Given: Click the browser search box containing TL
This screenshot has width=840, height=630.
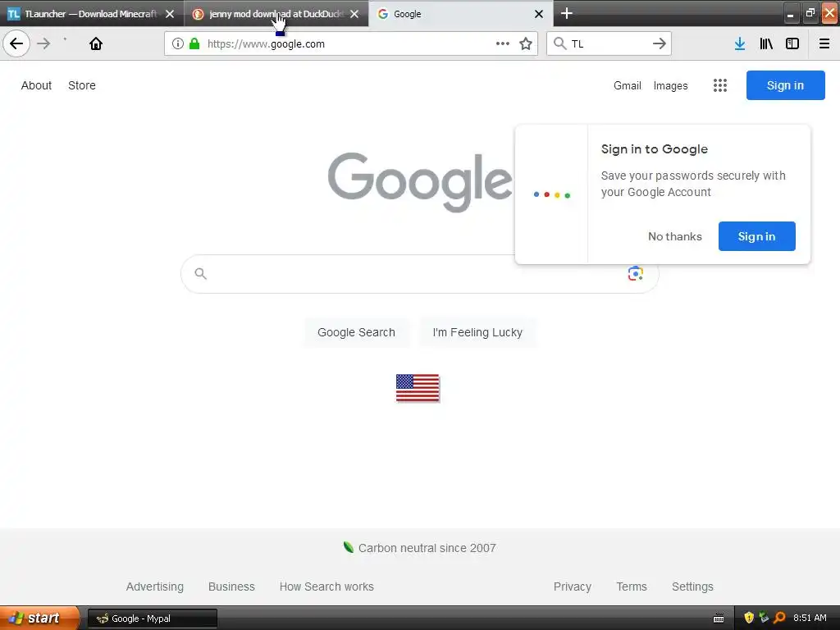Looking at the screenshot, I should click(609, 44).
